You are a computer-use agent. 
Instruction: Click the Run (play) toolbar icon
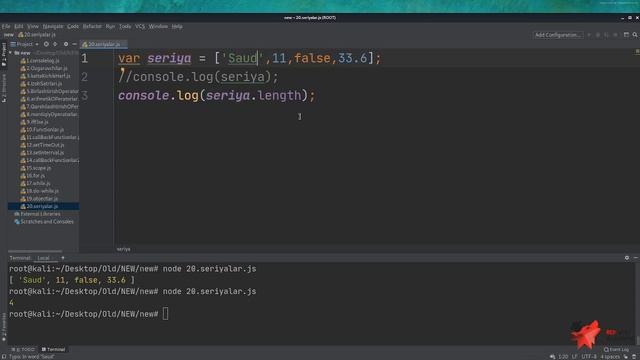coord(589,35)
